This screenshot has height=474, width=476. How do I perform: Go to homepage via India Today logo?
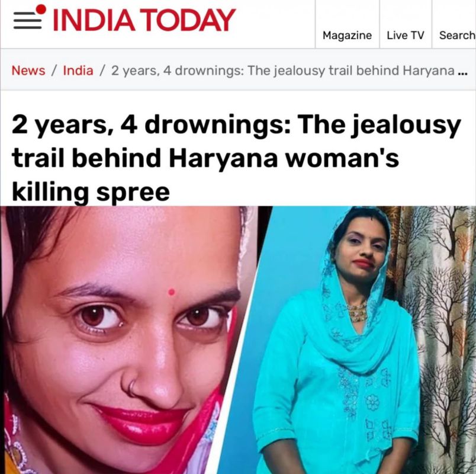(144, 20)
